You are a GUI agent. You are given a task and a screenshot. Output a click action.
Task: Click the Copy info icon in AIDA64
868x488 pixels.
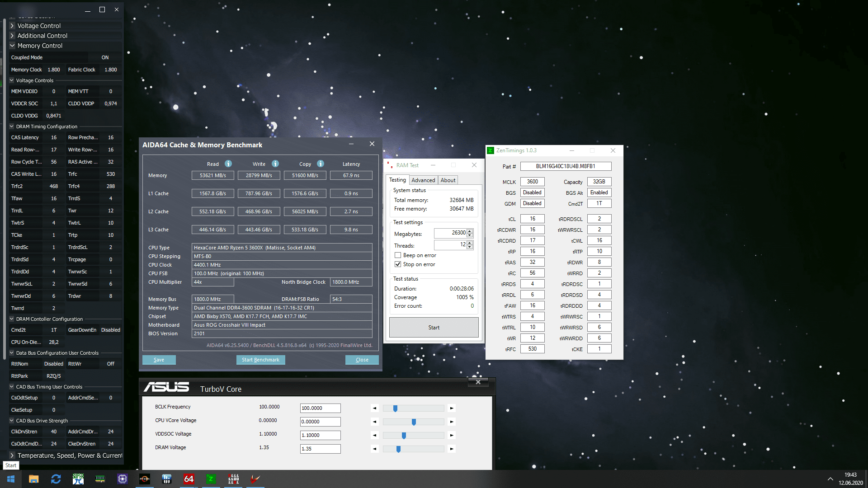pos(321,164)
